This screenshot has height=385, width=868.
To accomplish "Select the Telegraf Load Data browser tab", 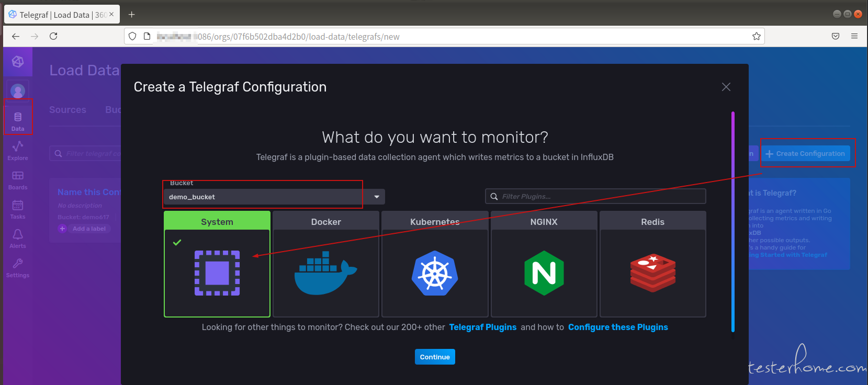I will [x=62, y=14].
